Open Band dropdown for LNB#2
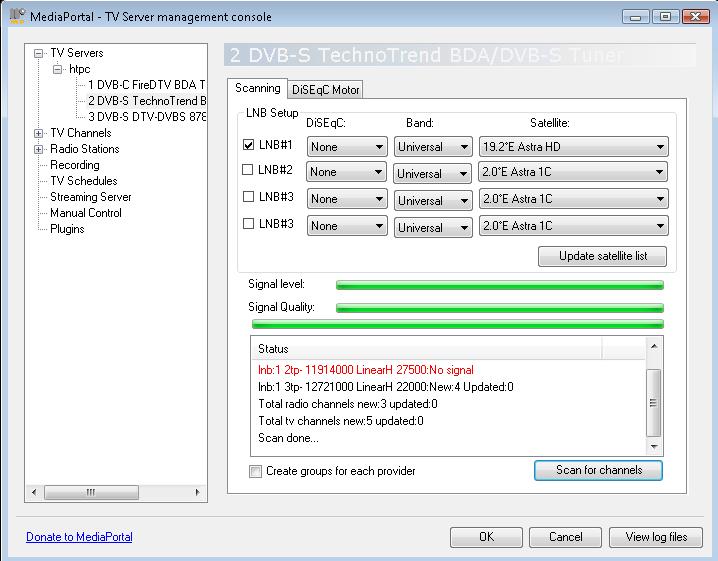This screenshot has width=718, height=561. [432, 174]
